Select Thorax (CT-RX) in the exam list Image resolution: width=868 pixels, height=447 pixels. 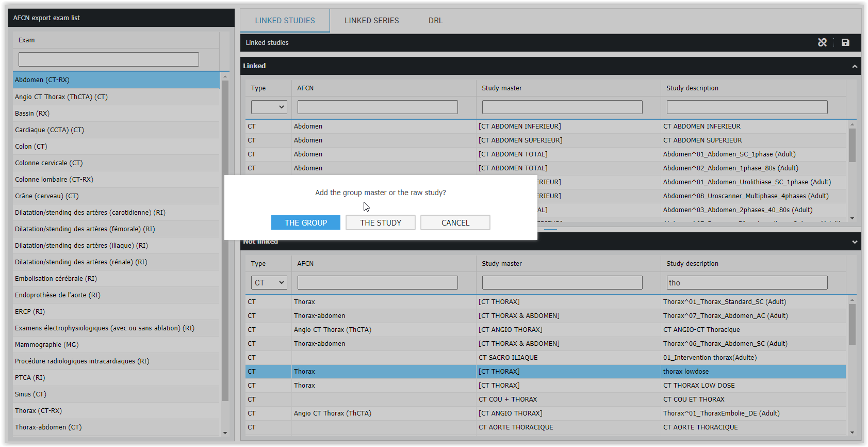(39, 411)
